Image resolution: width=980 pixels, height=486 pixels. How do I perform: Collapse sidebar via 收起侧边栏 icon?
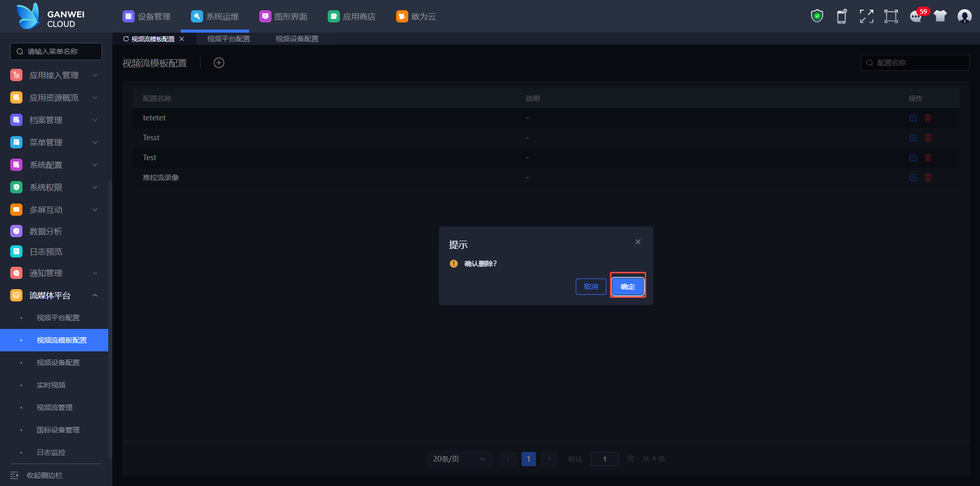point(14,475)
